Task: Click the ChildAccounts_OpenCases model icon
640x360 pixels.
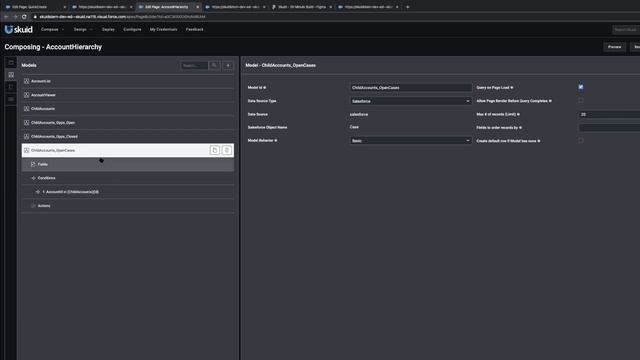Action: coord(27,150)
